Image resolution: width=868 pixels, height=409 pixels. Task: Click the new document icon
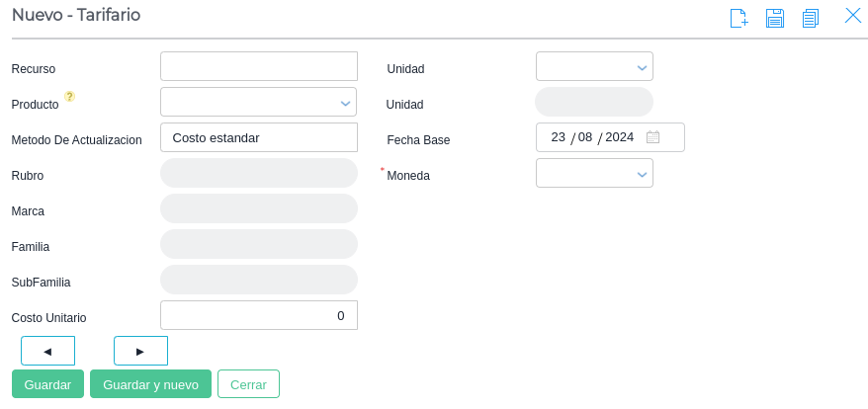[x=738, y=18]
